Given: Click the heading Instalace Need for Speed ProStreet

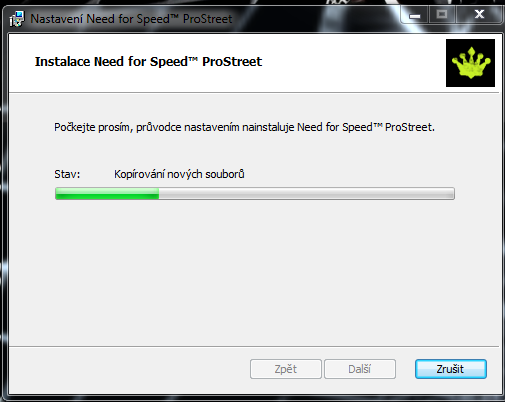Looking at the screenshot, I should [x=148, y=62].
